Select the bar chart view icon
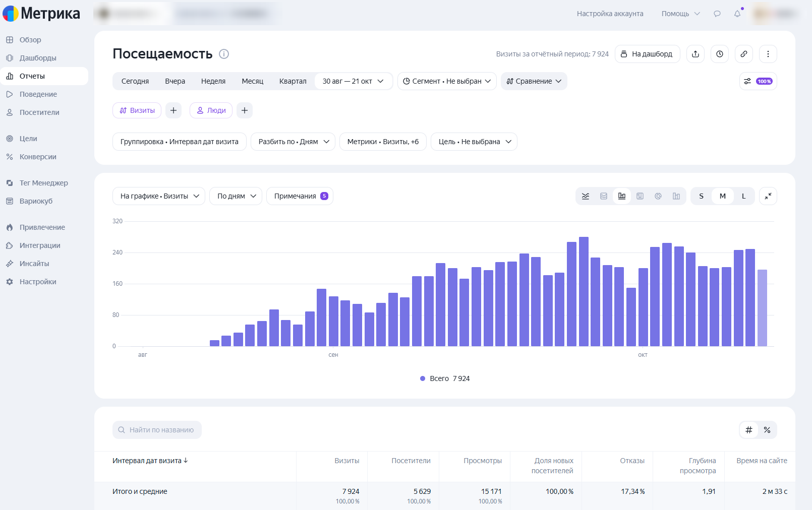Screen dimensions: 812x510 tap(622, 196)
